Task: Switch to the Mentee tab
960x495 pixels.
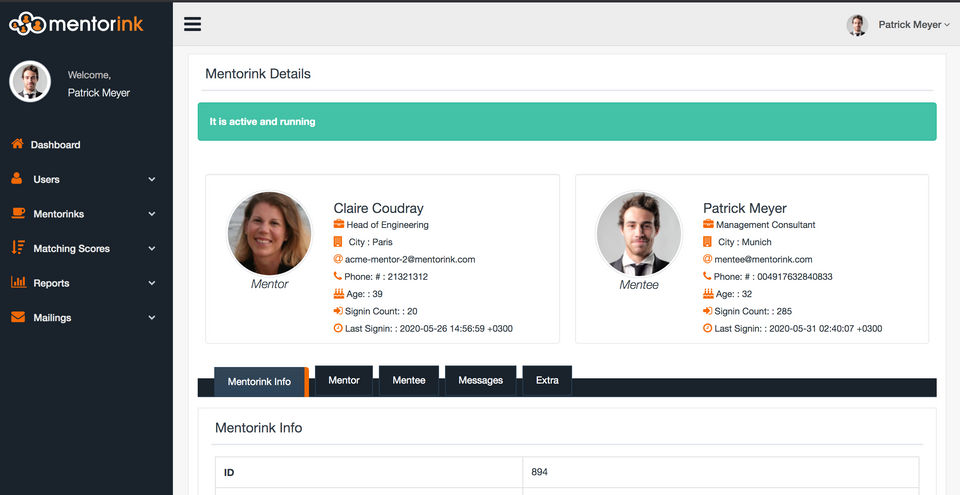Action: pos(409,380)
